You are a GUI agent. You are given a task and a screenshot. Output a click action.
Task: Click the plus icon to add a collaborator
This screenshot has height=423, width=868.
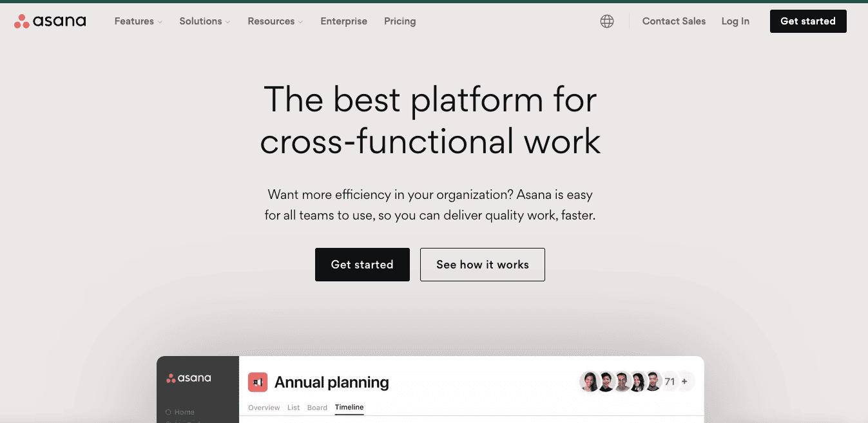click(684, 381)
